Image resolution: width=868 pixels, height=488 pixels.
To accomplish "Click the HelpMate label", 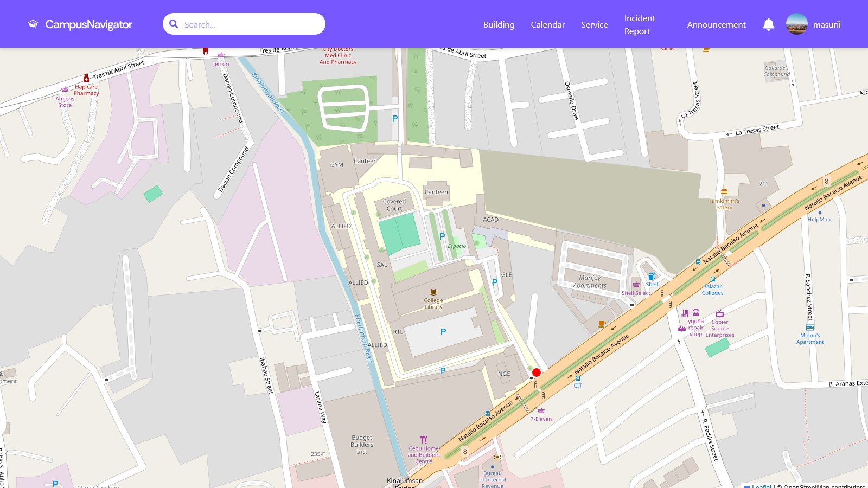I will click(820, 220).
